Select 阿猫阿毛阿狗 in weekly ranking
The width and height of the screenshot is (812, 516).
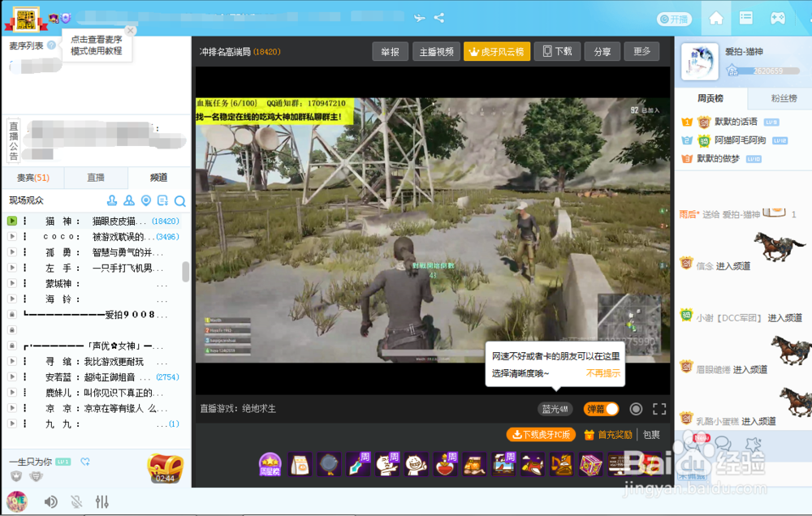pyautogui.click(x=740, y=140)
